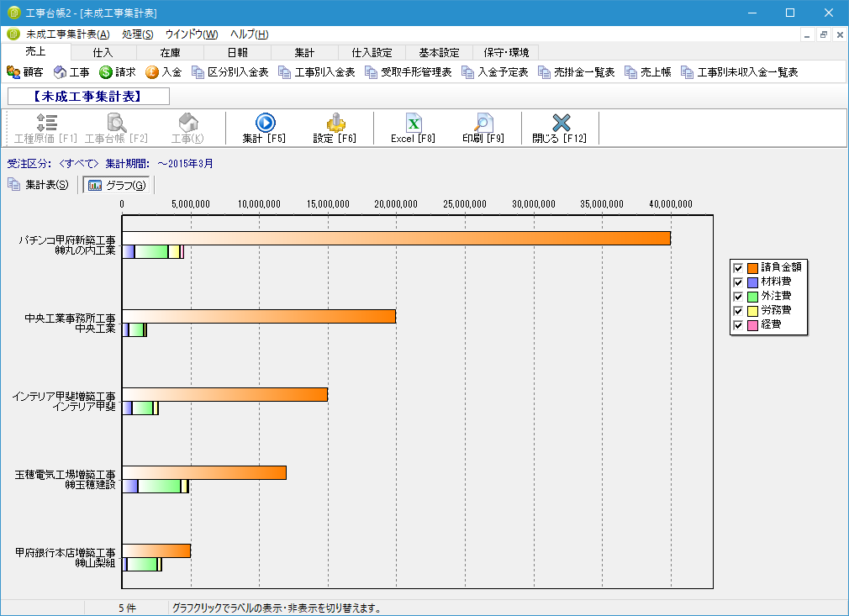This screenshot has height=616, width=849.
Task: Switch to 日報 tab
Action: [237, 52]
